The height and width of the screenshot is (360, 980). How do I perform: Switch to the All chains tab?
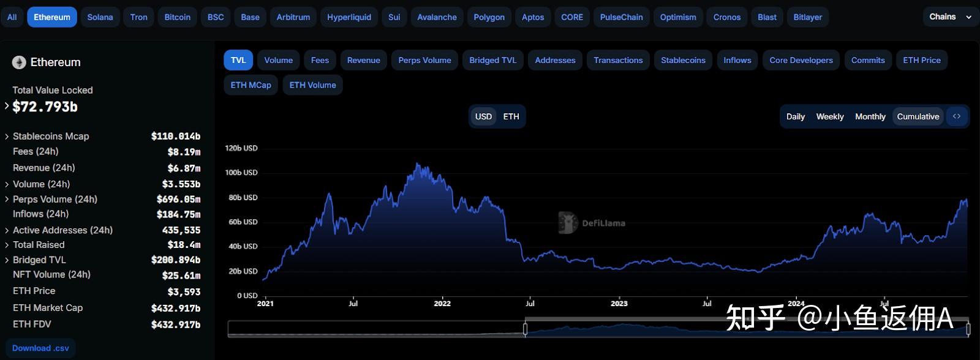pyautogui.click(x=12, y=17)
